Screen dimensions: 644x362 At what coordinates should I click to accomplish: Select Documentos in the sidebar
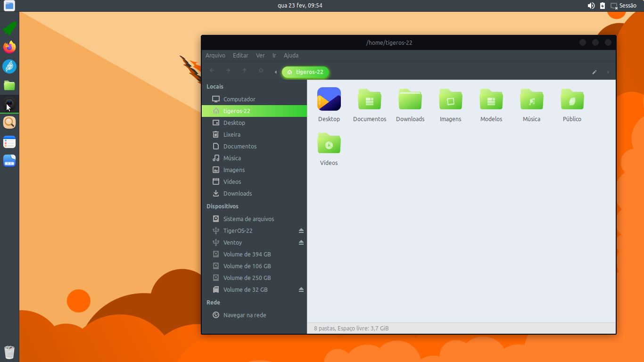(254, 146)
